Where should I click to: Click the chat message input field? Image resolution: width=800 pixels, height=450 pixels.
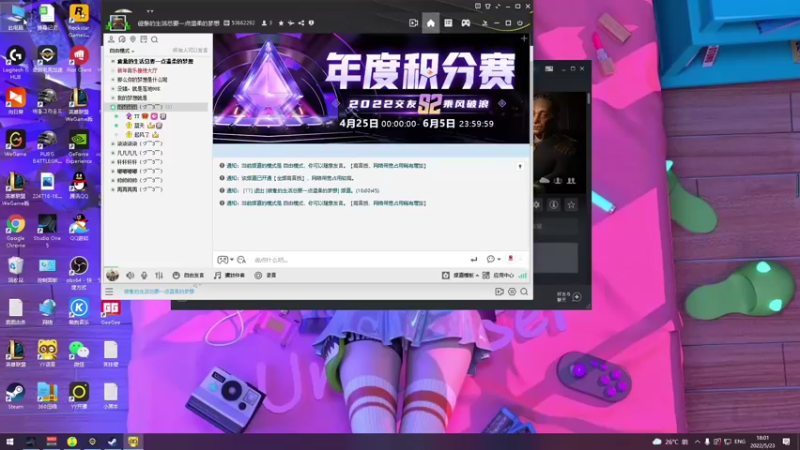(357, 260)
